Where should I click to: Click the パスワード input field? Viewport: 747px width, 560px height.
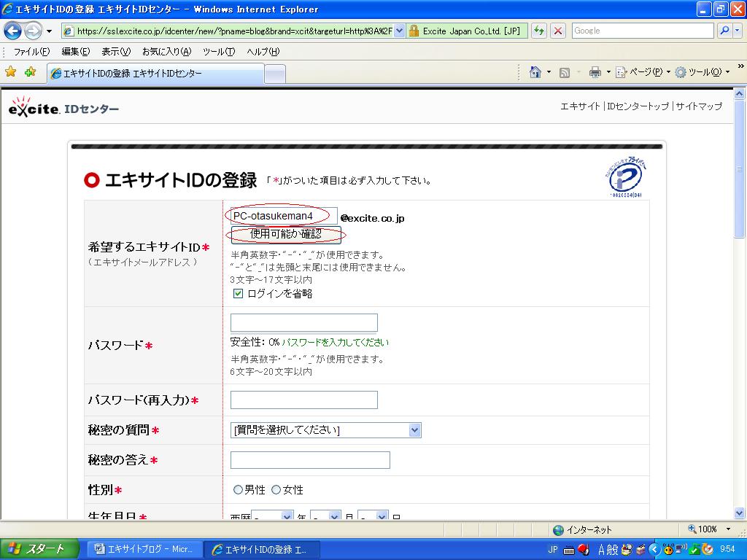[304, 322]
